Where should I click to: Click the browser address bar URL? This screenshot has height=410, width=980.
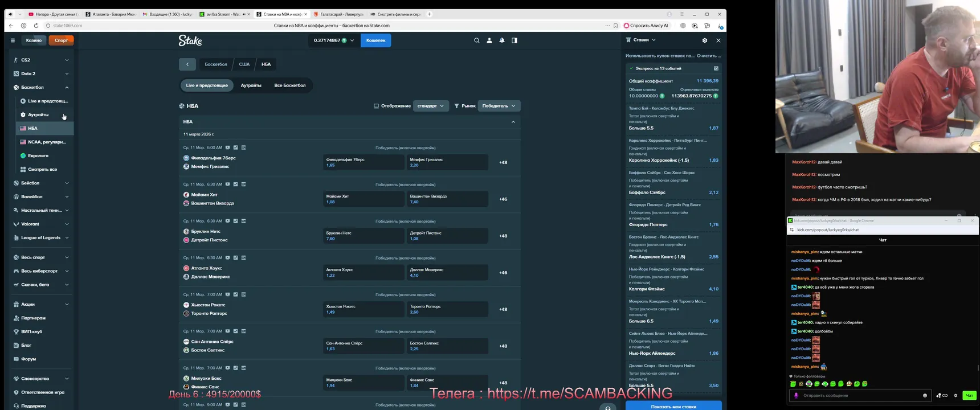[67, 26]
